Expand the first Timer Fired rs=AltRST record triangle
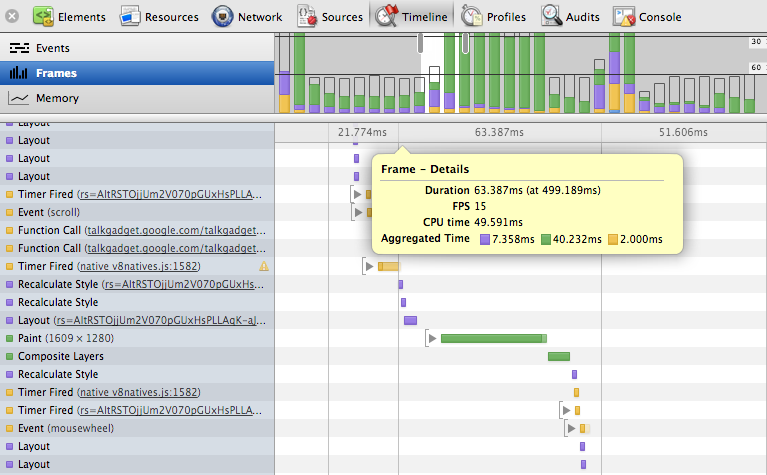The height and width of the screenshot is (475, 767). [x=357, y=194]
